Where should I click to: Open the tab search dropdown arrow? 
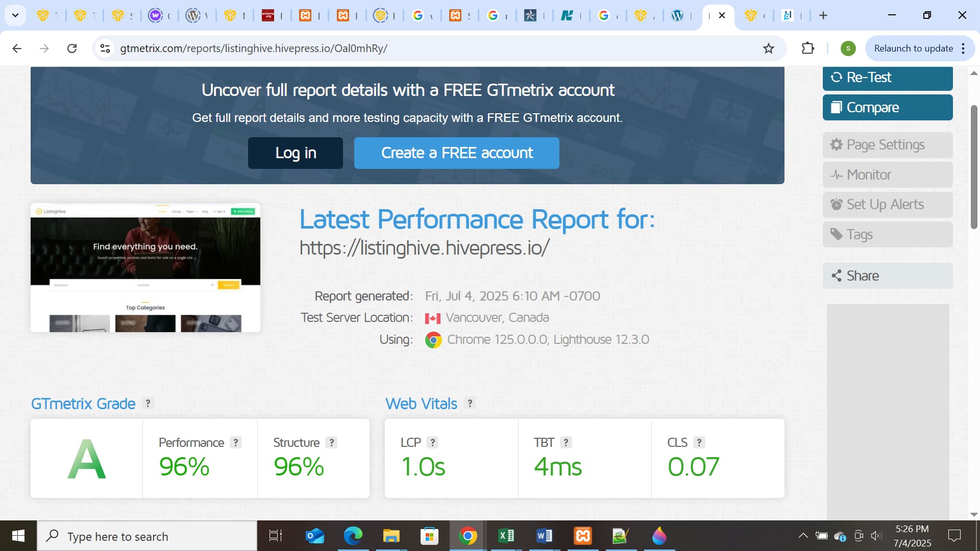tap(15, 15)
